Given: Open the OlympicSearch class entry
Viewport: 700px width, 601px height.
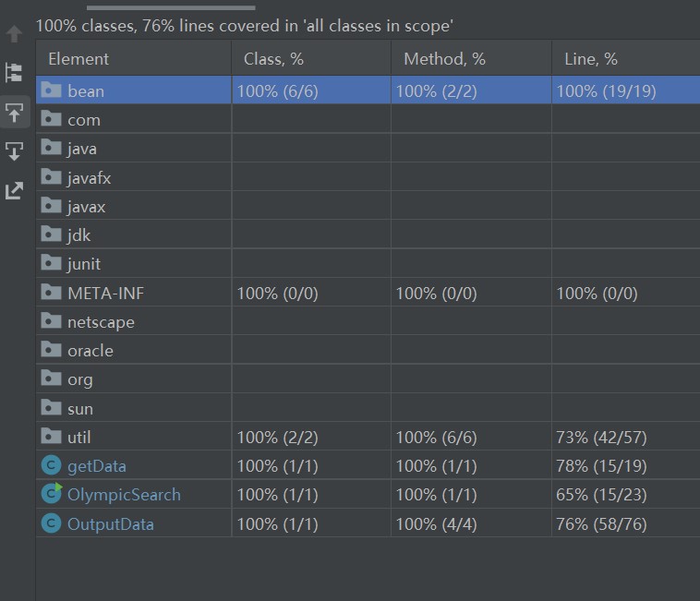Looking at the screenshot, I should click(x=368, y=494).
